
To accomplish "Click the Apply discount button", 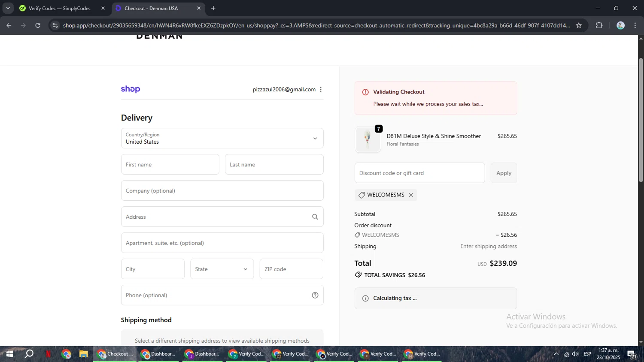I will click(504, 173).
